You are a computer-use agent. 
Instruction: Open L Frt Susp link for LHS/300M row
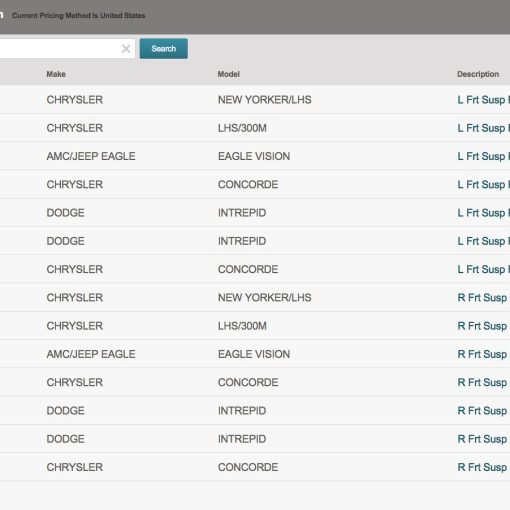pyautogui.click(x=483, y=128)
